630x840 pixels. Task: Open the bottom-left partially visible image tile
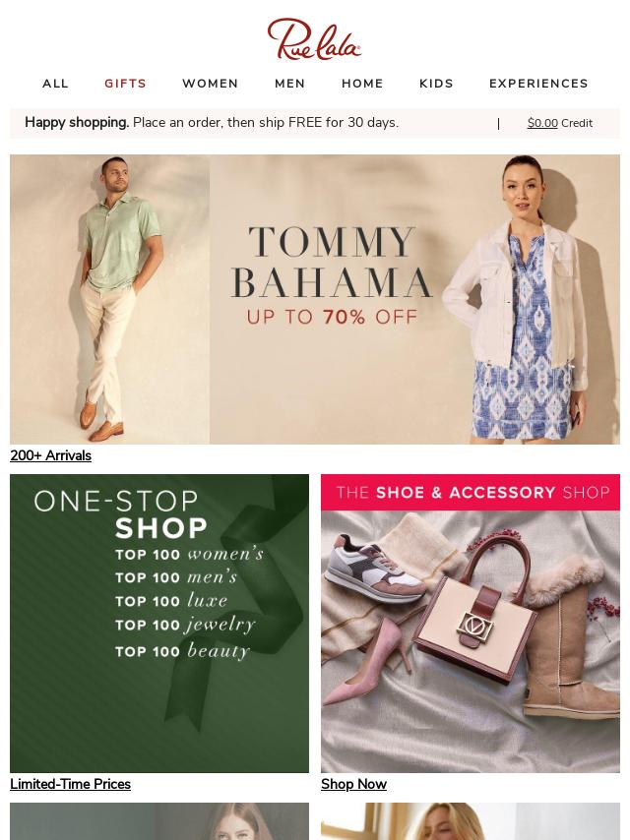[x=159, y=821]
